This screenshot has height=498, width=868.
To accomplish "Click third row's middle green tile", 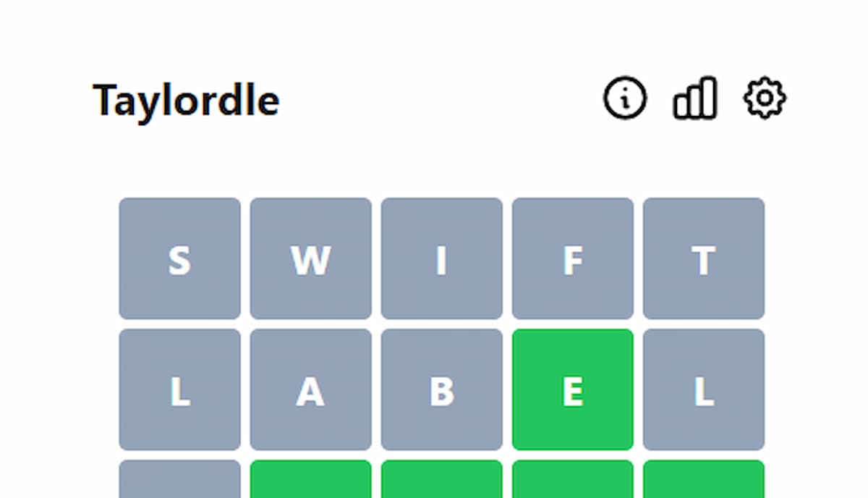I will [441, 479].
